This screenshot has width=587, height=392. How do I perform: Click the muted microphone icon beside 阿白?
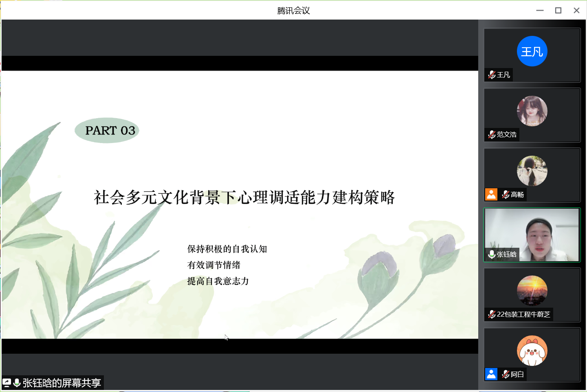(506, 374)
